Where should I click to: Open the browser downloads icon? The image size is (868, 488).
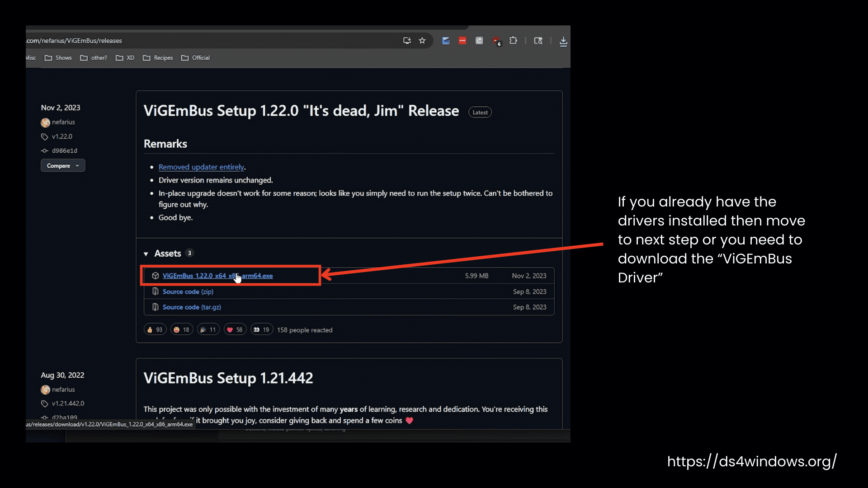(563, 42)
